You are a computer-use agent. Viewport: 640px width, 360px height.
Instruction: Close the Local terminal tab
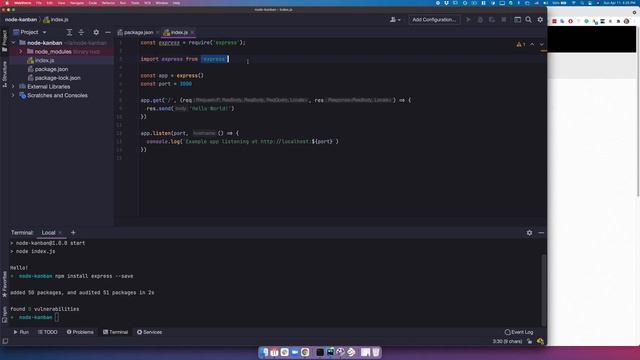click(60, 233)
